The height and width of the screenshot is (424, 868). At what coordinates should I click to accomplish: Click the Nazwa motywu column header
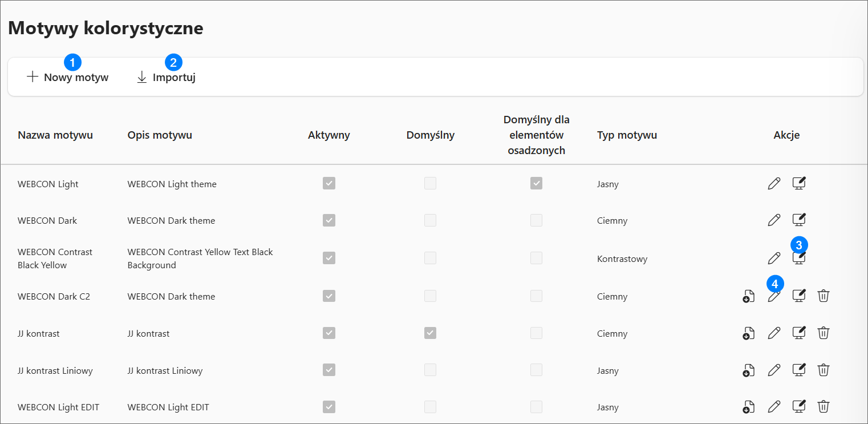tap(55, 135)
